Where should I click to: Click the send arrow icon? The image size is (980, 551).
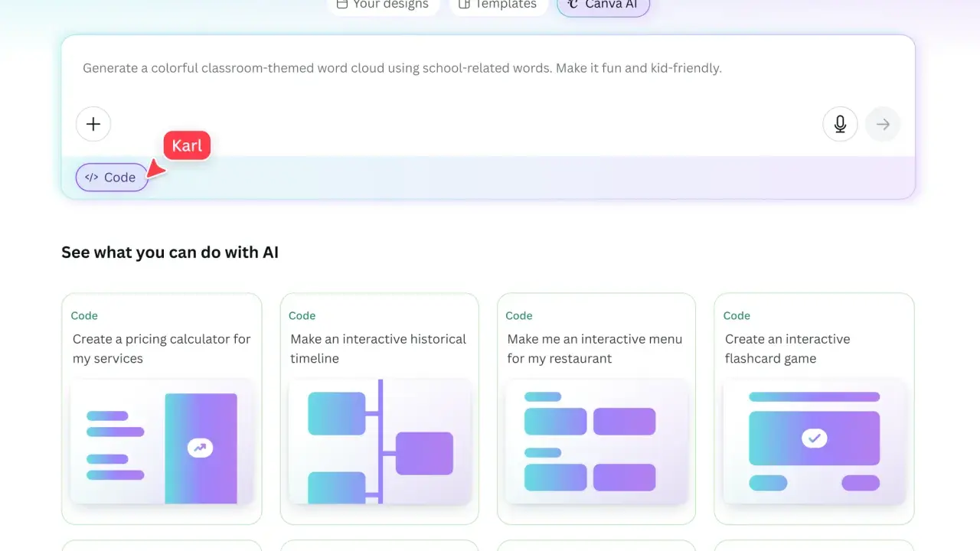pos(883,124)
